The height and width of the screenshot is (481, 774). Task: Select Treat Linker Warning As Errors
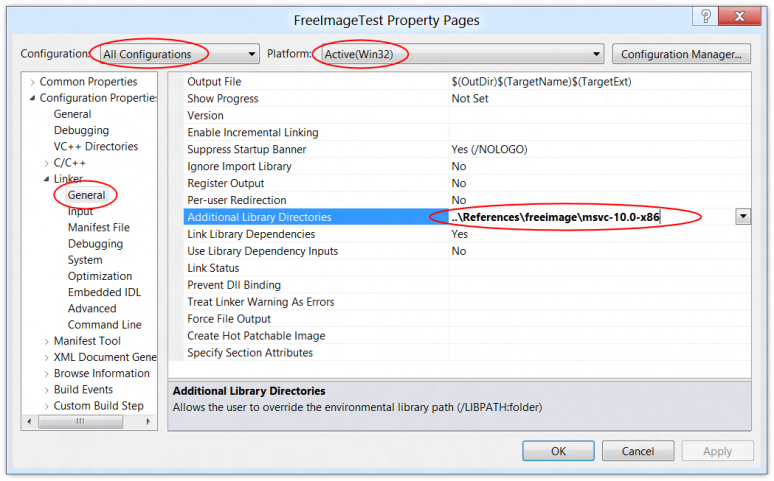(467, 302)
